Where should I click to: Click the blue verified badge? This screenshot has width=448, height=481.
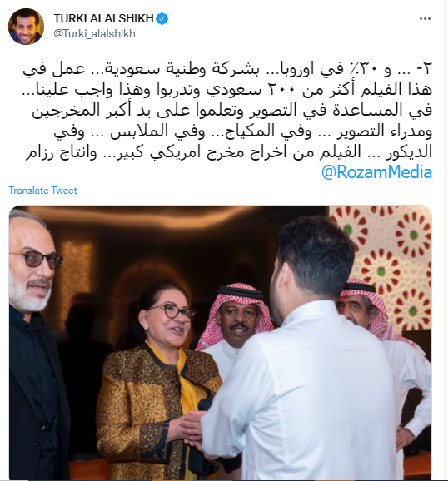pos(162,18)
